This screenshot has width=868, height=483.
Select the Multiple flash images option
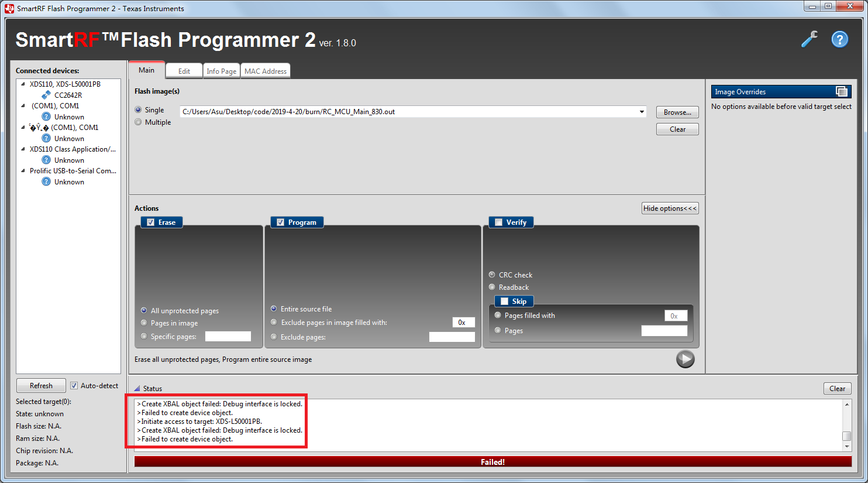138,122
